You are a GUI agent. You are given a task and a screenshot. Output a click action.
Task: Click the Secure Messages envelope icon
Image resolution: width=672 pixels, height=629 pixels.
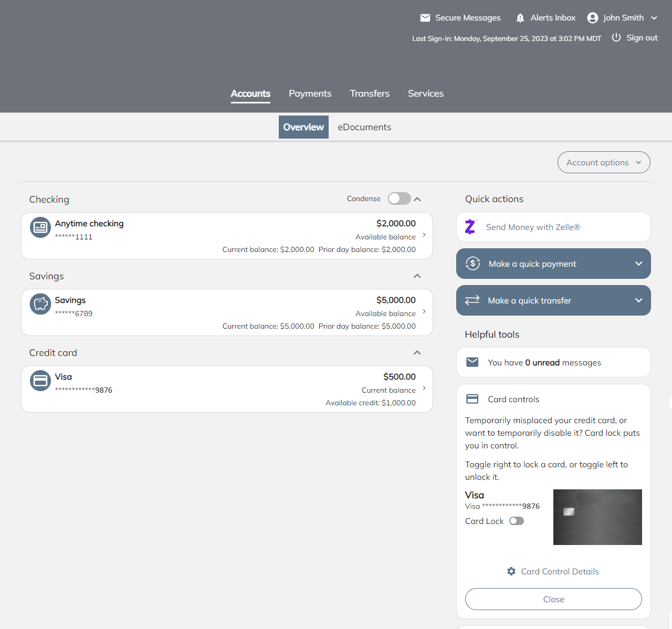point(425,18)
